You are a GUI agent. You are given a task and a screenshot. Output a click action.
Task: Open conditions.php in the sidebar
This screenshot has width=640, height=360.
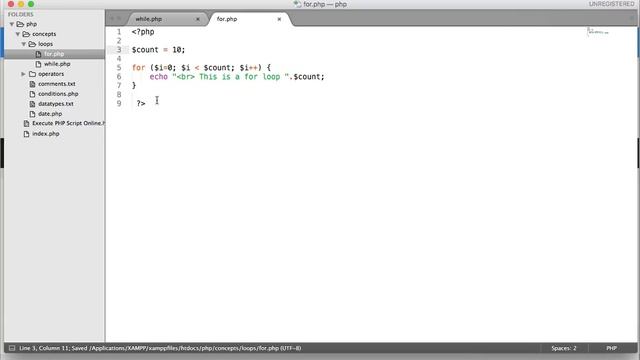tap(58, 94)
